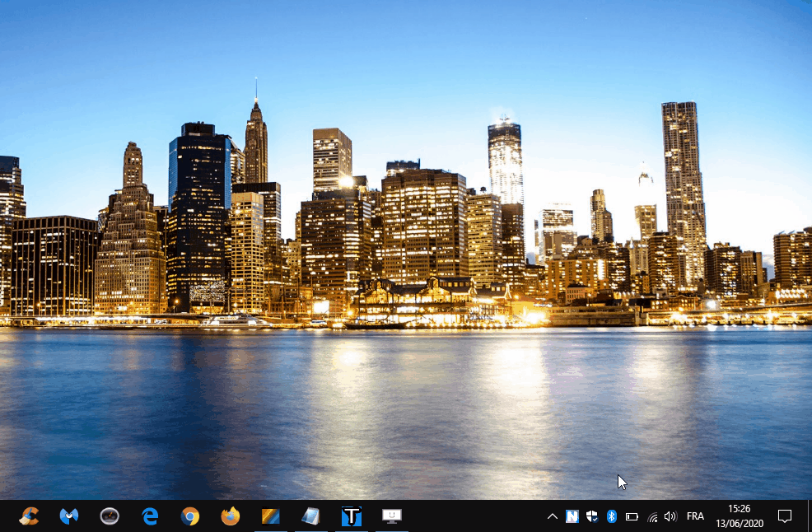Open Firefox browser
Screen dimensions: 812x532
231,516
